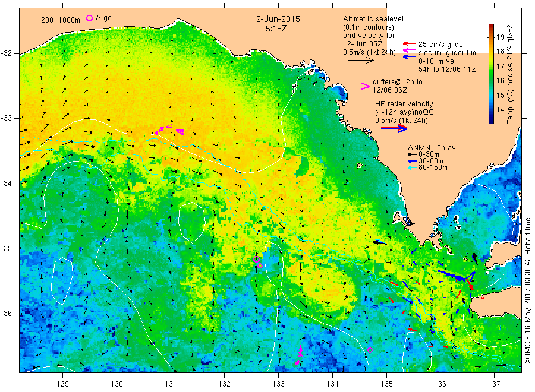Click the "(0.1m contours)" text
Image resolution: width=535 pixels, height=392 pixels.
tap(368, 27)
